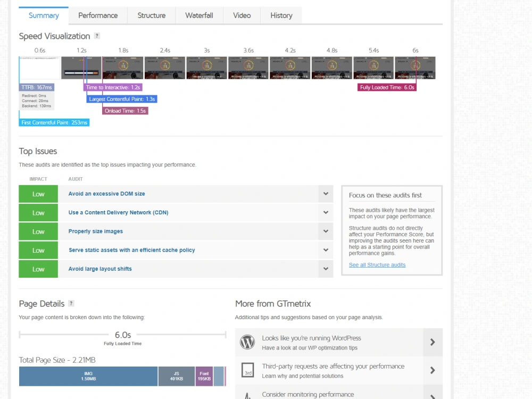Click Low impact badge for DOM size
The height and width of the screenshot is (399, 532).
[38, 194]
